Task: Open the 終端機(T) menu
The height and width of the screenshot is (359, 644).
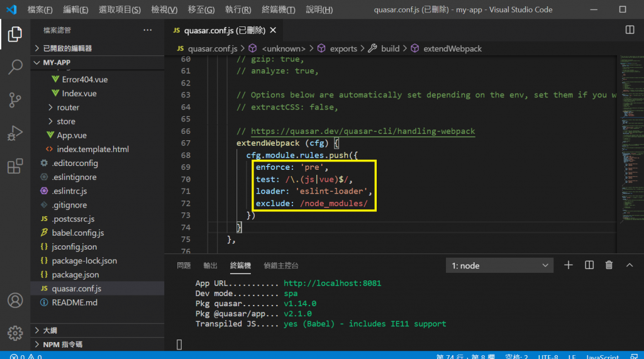Action: point(279,9)
